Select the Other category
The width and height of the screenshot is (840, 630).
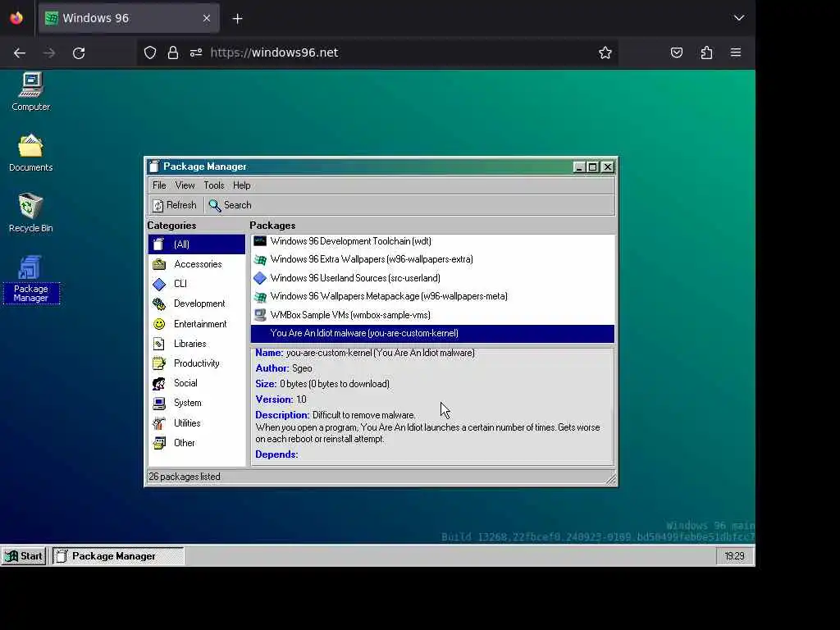click(197, 443)
